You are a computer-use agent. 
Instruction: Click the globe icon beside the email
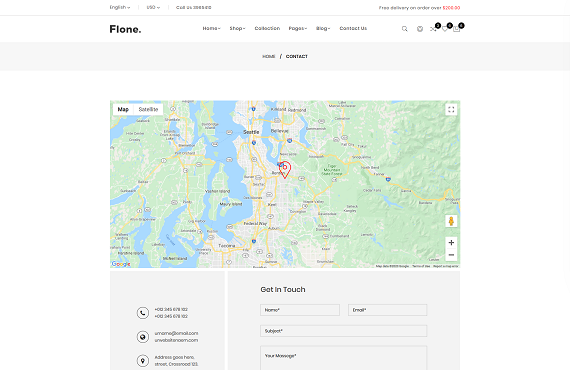click(x=143, y=337)
